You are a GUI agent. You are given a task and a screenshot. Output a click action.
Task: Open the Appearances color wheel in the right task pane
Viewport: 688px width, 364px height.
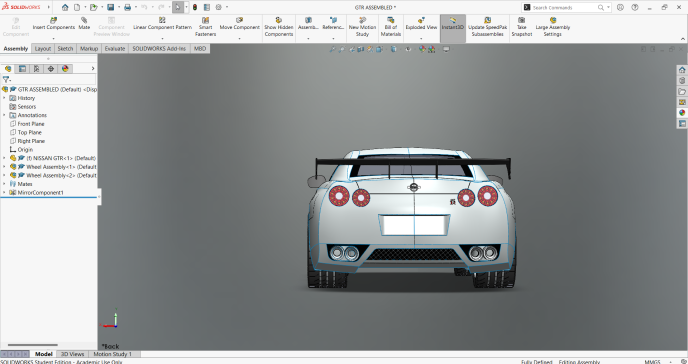[682, 113]
